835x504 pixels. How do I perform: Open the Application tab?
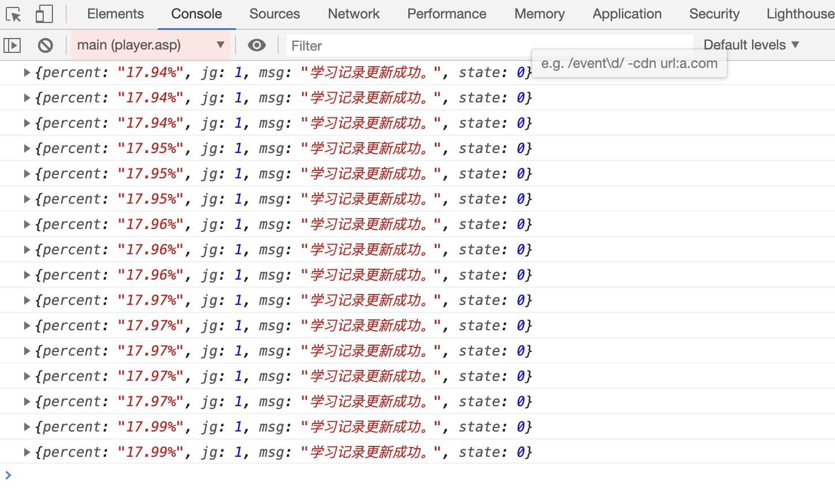tap(627, 14)
